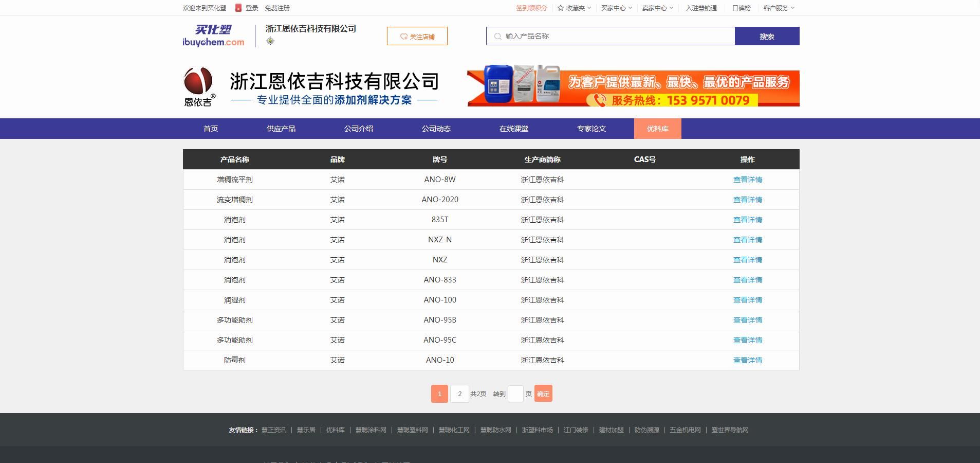Image resolution: width=980 pixels, height=463 pixels.
Task: Select the 优料库 menu item
Action: click(x=658, y=129)
